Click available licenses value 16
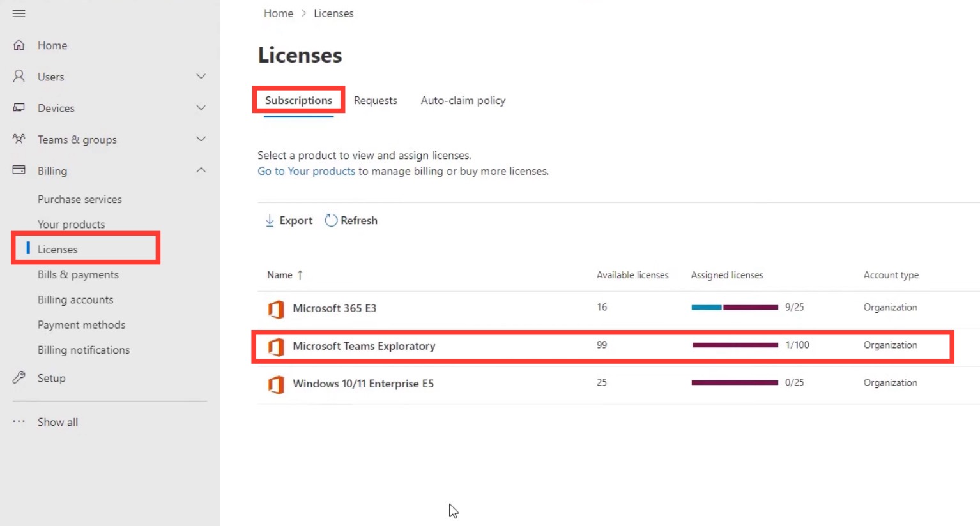This screenshot has height=526, width=980. 602,307
